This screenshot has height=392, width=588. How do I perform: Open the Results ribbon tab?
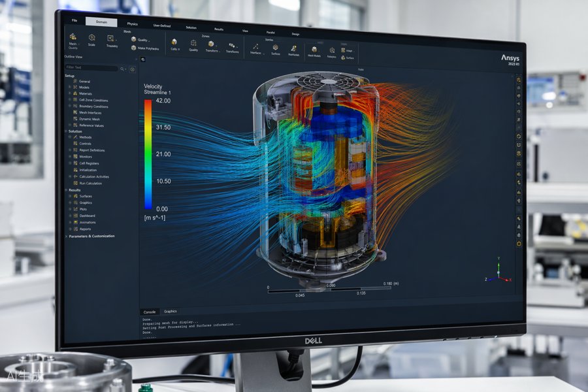(219, 29)
